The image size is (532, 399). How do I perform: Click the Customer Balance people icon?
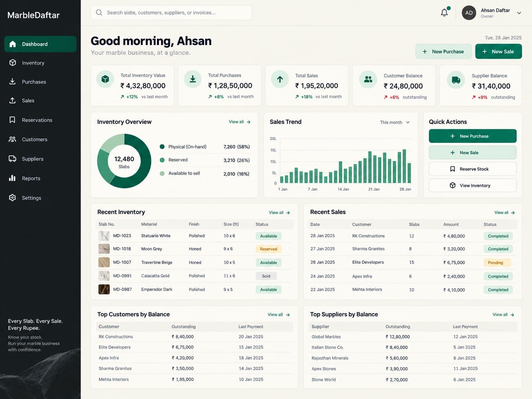pos(368,79)
